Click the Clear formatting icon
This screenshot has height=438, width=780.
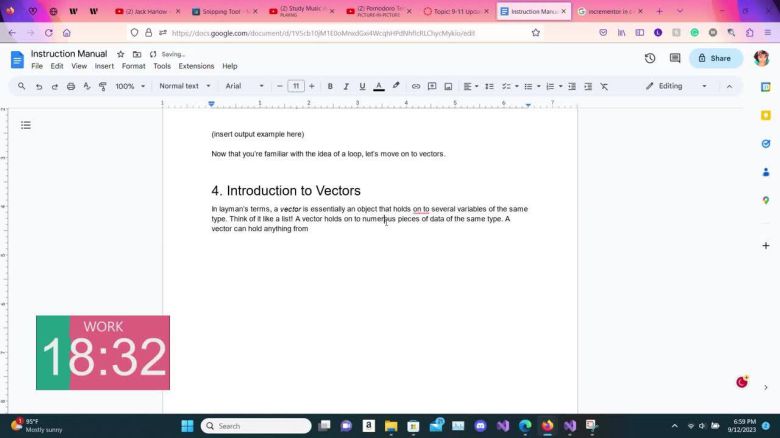(604, 86)
